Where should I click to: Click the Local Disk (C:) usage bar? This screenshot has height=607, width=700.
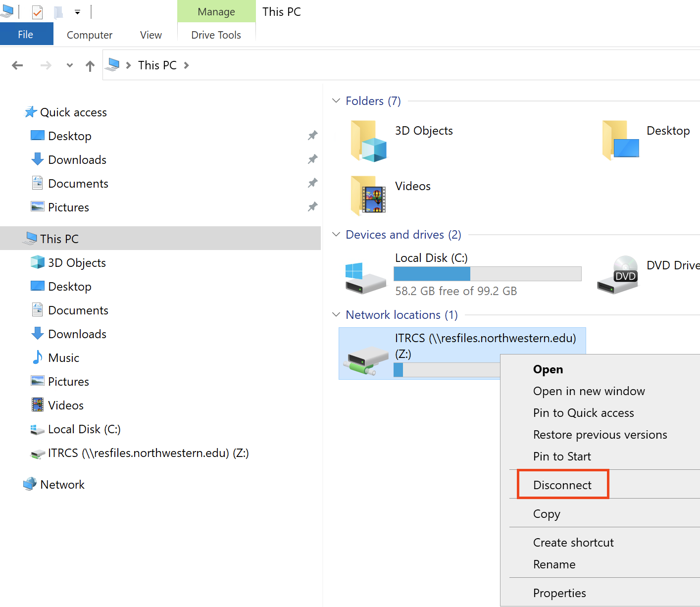487,274
